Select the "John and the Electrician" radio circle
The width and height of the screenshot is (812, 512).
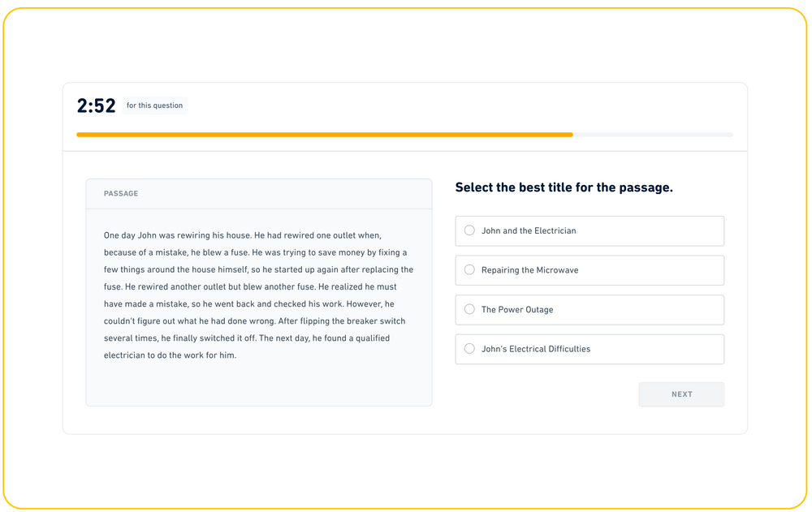(x=469, y=230)
